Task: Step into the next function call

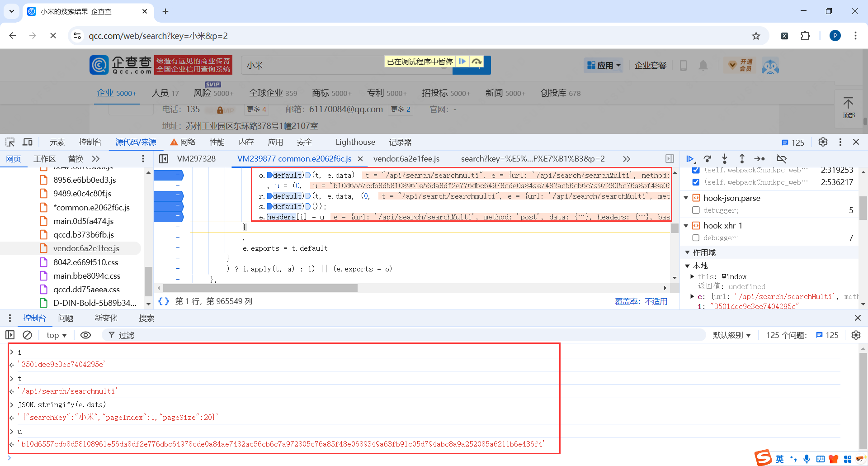Action: tap(725, 159)
